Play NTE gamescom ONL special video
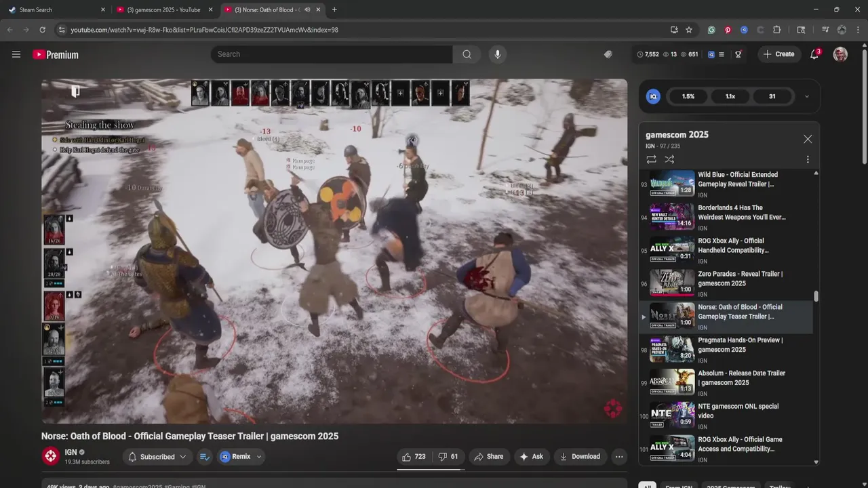 click(726, 416)
